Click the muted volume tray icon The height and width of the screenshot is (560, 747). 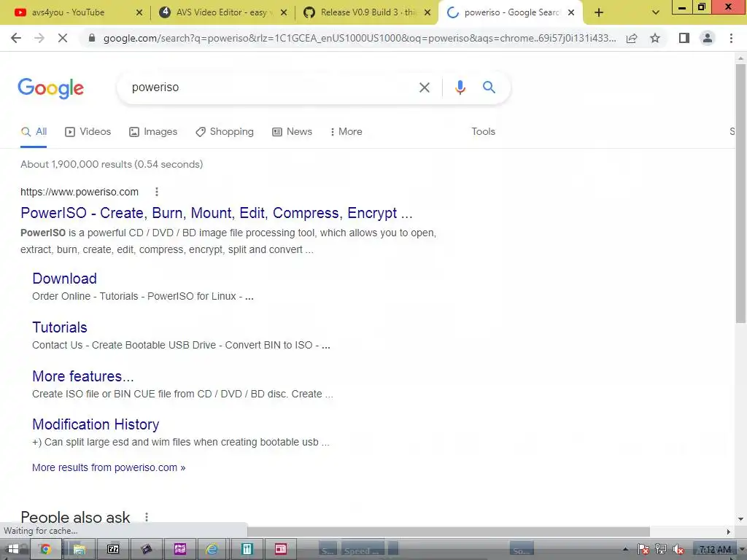[678, 550]
